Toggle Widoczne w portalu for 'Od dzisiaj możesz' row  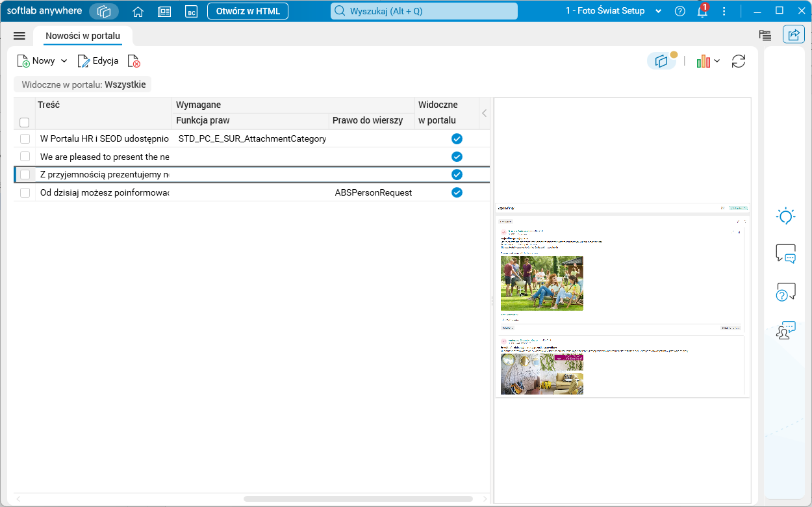pyautogui.click(x=457, y=192)
